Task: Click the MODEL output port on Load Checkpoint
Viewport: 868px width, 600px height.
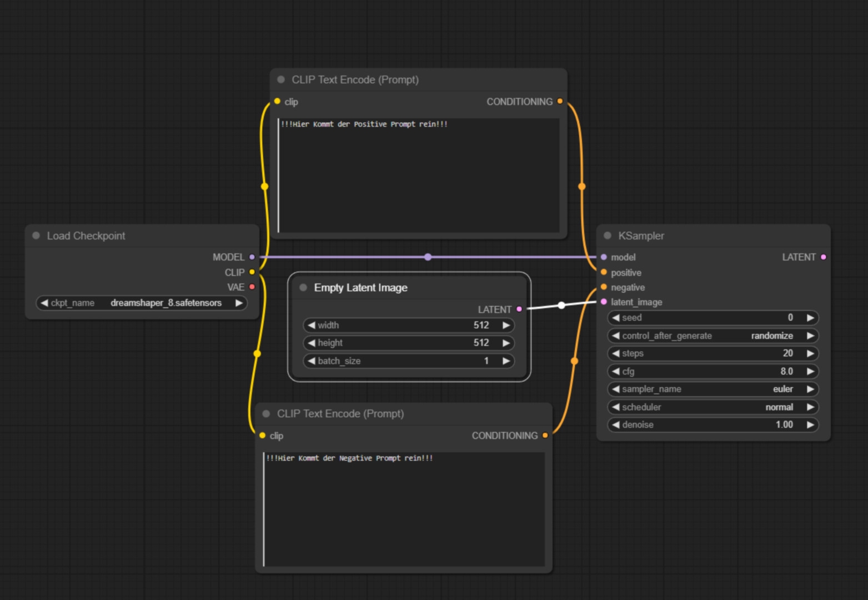Action: click(252, 257)
